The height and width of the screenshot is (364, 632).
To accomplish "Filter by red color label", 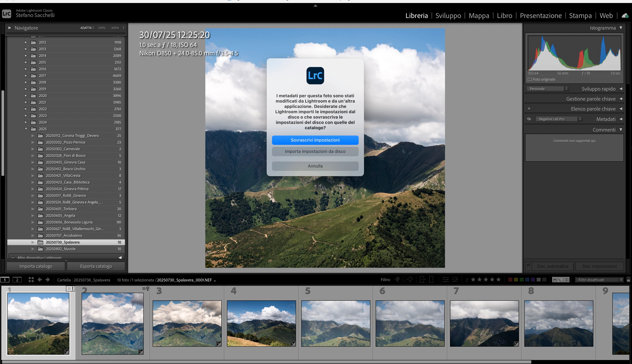I will [510, 280].
